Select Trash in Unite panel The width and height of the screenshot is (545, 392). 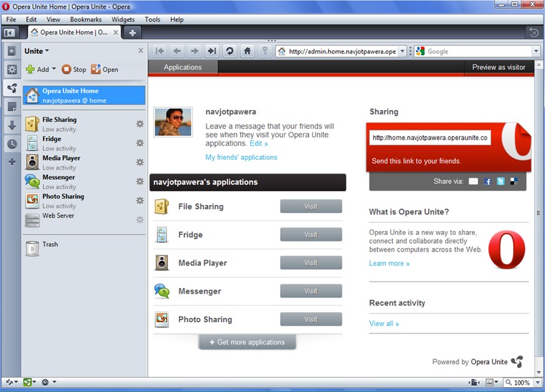[x=84, y=248]
